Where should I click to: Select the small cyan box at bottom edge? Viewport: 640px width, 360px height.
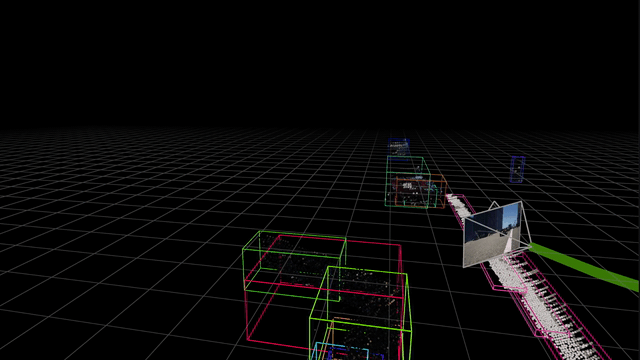pos(341,351)
